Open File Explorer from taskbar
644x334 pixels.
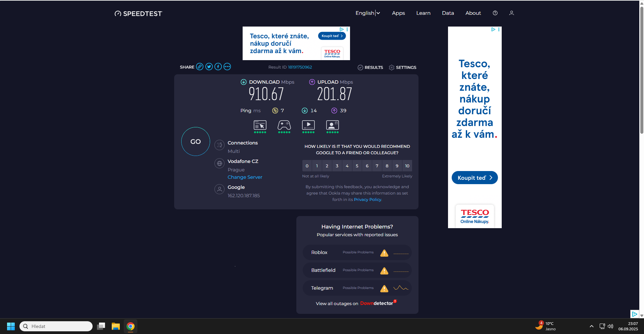(x=116, y=326)
